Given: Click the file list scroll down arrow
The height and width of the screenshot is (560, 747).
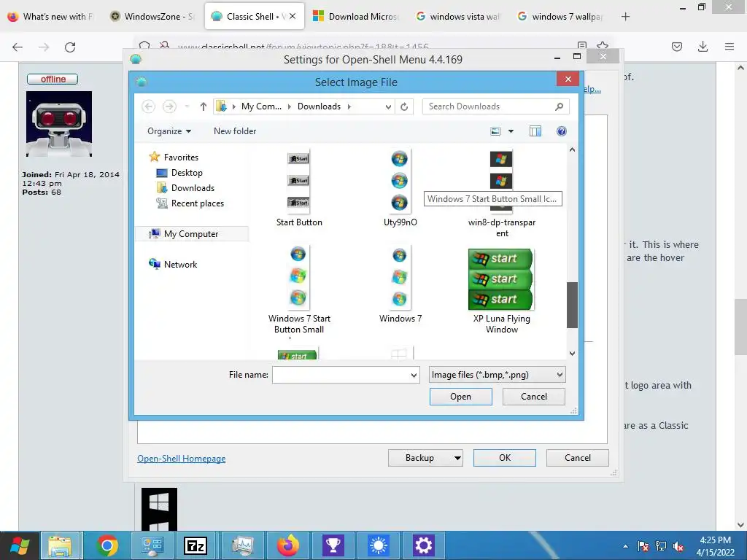Looking at the screenshot, I should [x=572, y=354].
